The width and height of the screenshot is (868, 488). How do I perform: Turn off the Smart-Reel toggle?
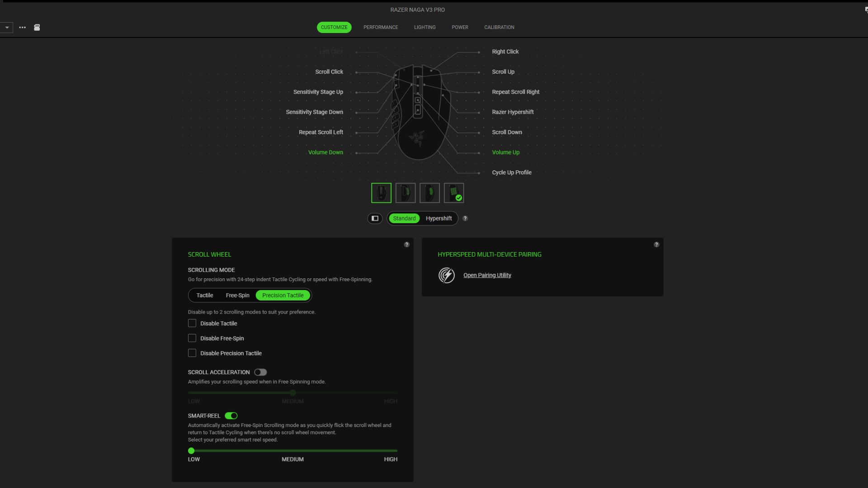(x=231, y=416)
